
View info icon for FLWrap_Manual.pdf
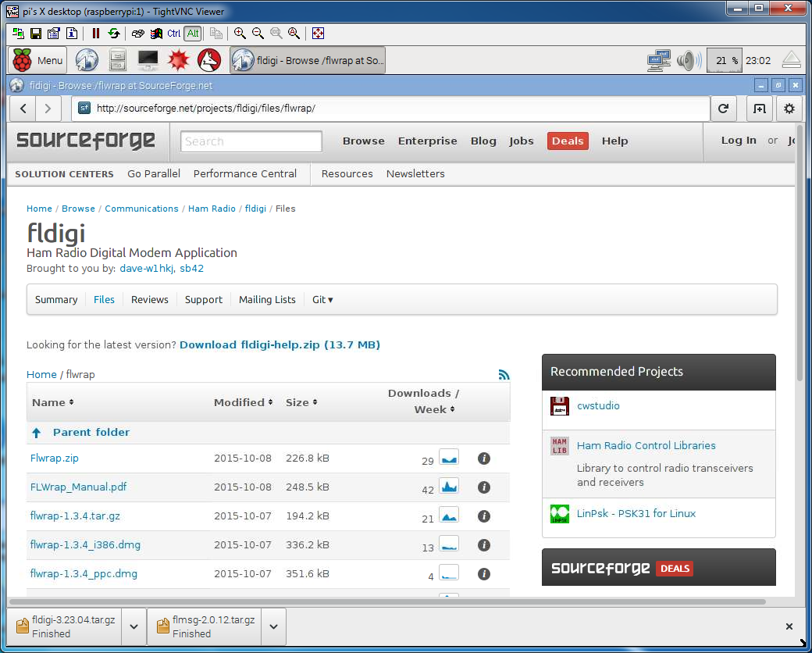click(483, 487)
